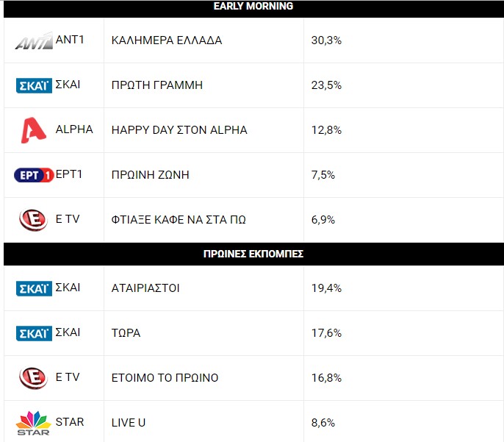Image resolution: width=504 pixels, height=442 pixels.
Task: Click the show title ΠΡΩΙΝΗ ΖΩΝΗ
Action: 151,175
